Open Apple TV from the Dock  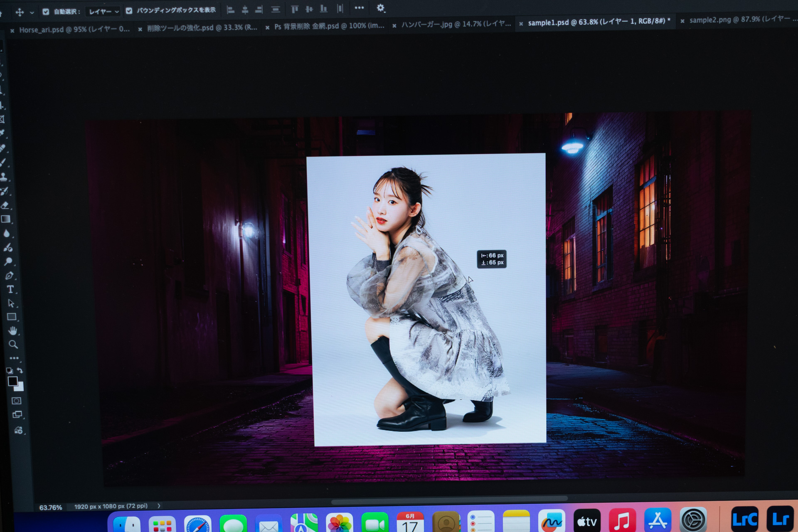[x=587, y=520]
